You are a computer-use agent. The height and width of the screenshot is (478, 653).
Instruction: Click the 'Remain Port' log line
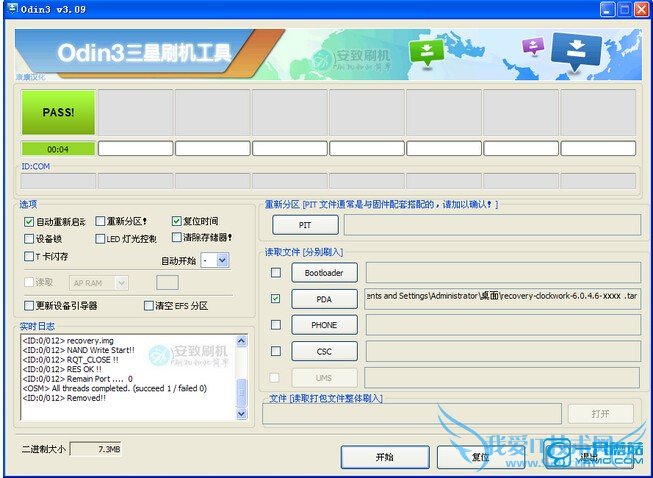(77, 379)
